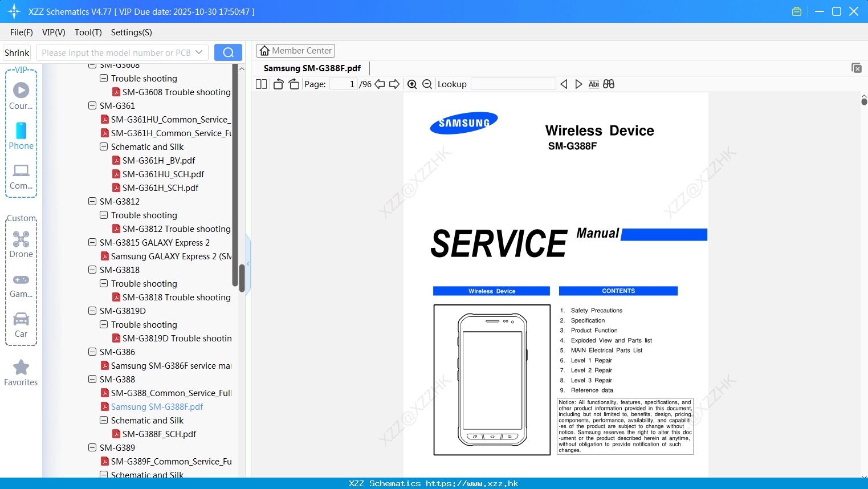Viewport: 868px width, 489px height.
Task: Find next lookup result
Action: tap(578, 84)
